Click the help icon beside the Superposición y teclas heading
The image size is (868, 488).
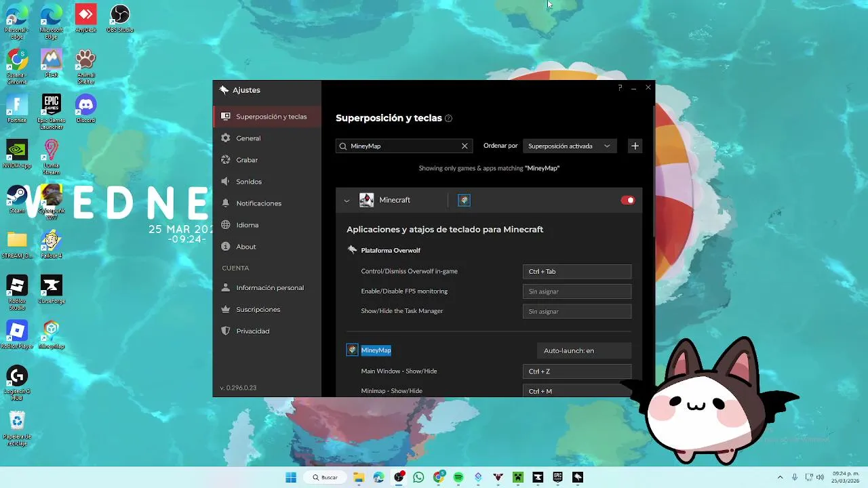pos(448,119)
